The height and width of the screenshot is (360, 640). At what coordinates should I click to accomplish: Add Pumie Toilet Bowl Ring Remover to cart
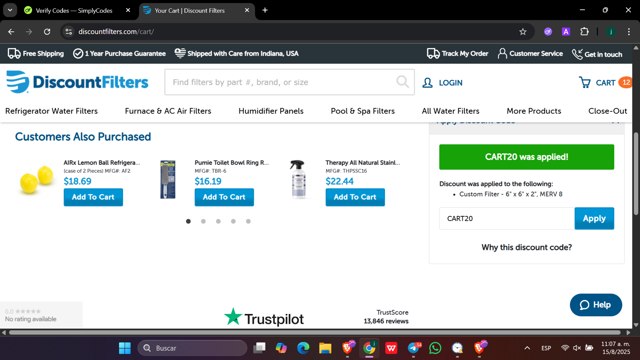[x=224, y=197]
